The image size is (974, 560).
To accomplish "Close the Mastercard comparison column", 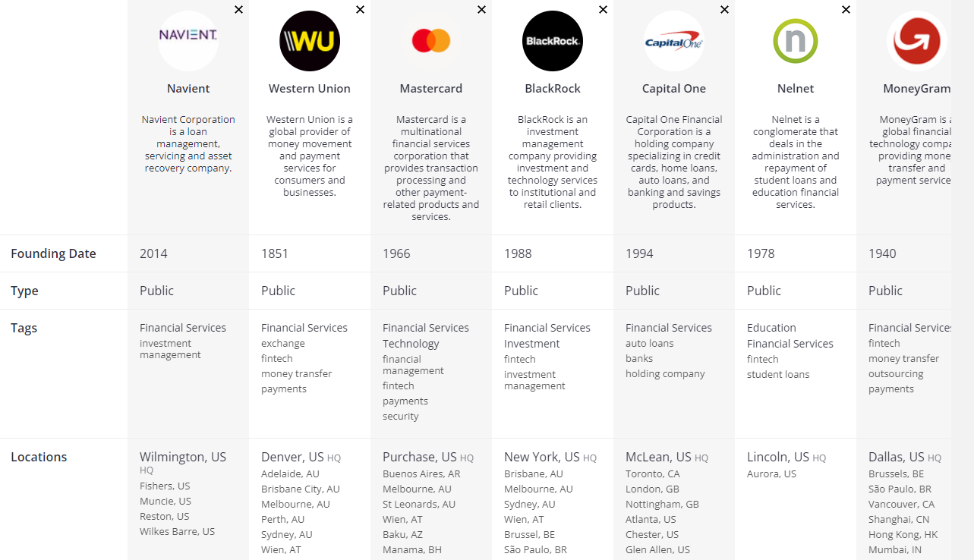I will pyautogui.click(x=481, y=10).
